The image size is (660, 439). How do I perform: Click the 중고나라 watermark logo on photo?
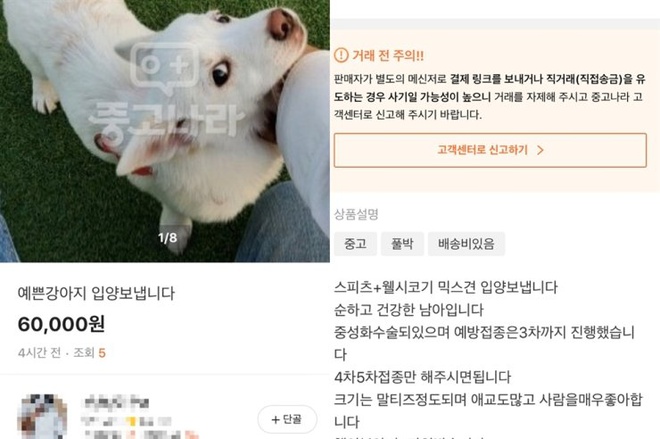(x=166, y=90)
